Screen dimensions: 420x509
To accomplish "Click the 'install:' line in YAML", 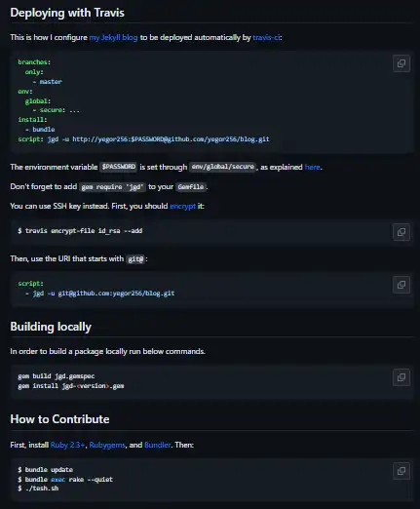I will [32, 120].
